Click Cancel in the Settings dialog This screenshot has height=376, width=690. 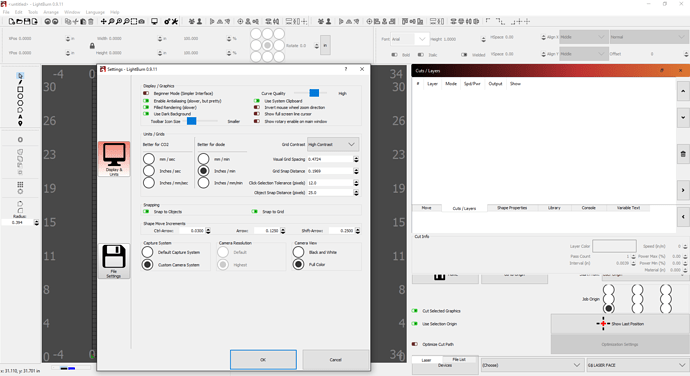point(335,360)
